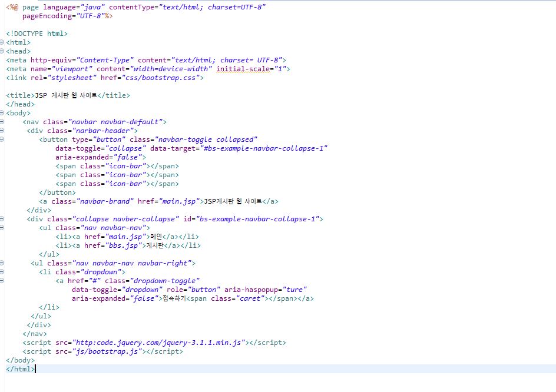The image size is (556, 392).
Task: Click the "navbar-toggle collapsed" class value
Action: tap(206, 139)
